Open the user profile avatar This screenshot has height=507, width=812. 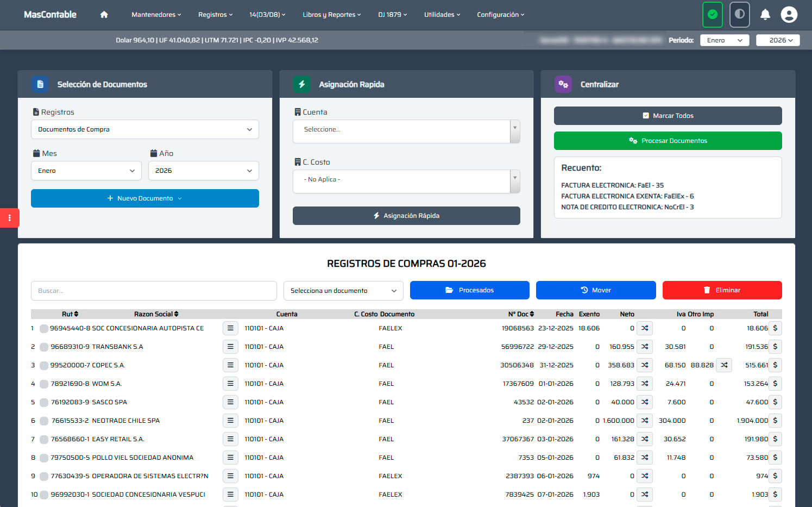click(x=789, y=15)
